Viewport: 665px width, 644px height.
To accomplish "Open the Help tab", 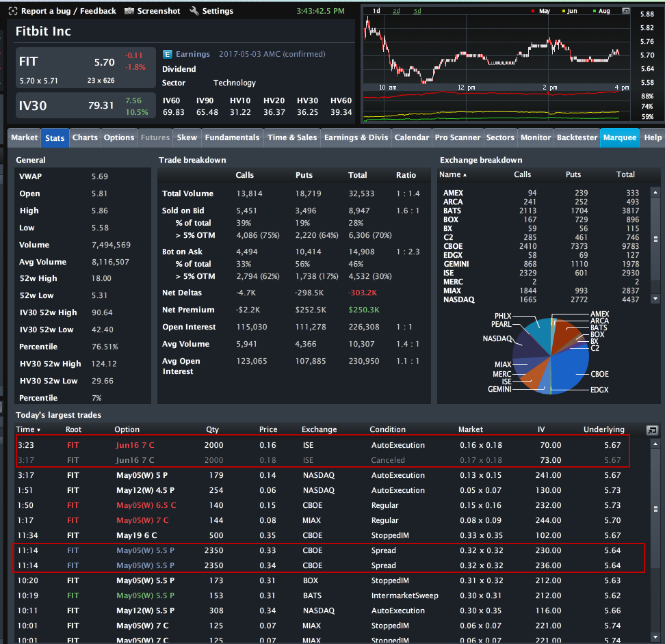I will pyautogui.click(x=652, y=137).
